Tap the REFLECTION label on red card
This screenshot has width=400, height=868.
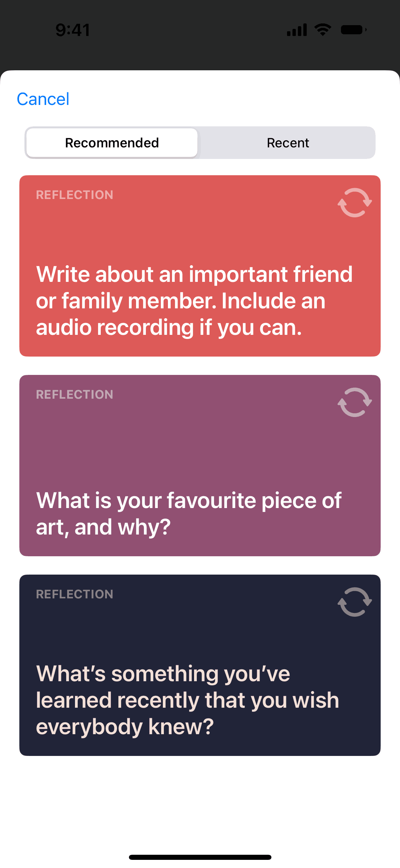75,195
